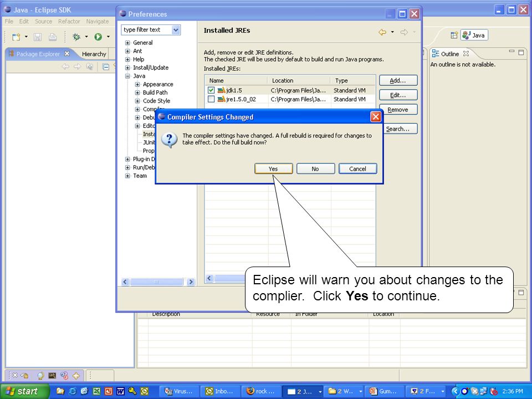Click the lightbulb fast view icon
Image resolution: width=532 pixels, height=399 pixels.
coord(40,376)
